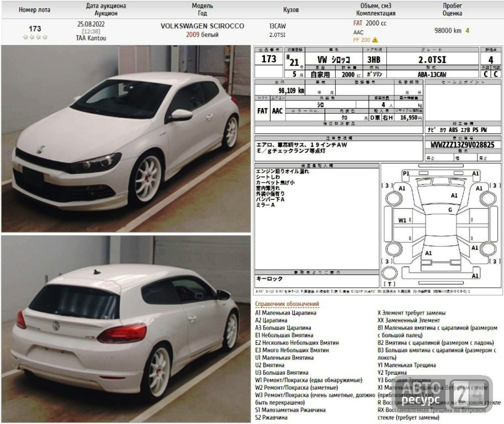Click the auction date 25.08.2022
Image resolution: width=504 pixels, height=424 pixels.
coord(91,24)
